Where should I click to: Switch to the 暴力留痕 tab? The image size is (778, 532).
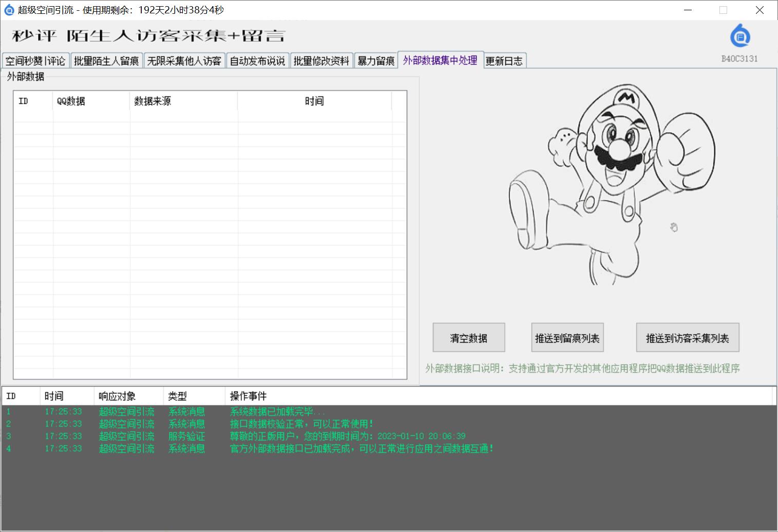[x=376, y=61]
